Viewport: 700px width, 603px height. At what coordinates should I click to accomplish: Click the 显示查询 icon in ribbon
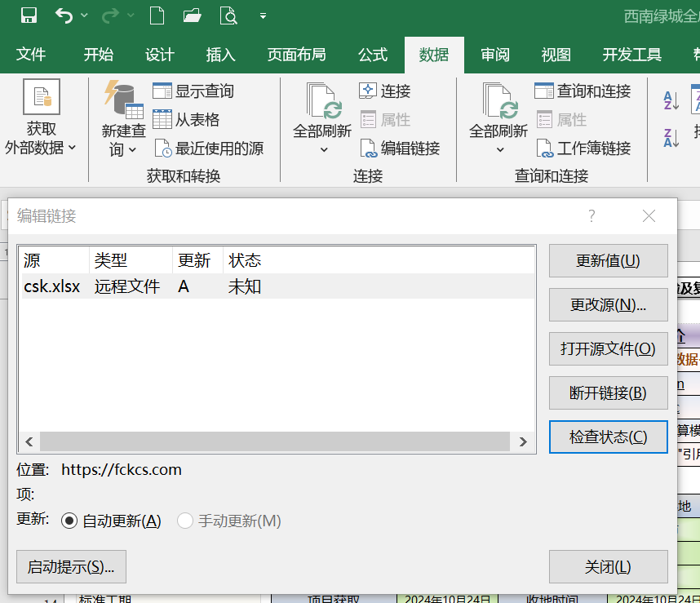click(x=162, y=91)
